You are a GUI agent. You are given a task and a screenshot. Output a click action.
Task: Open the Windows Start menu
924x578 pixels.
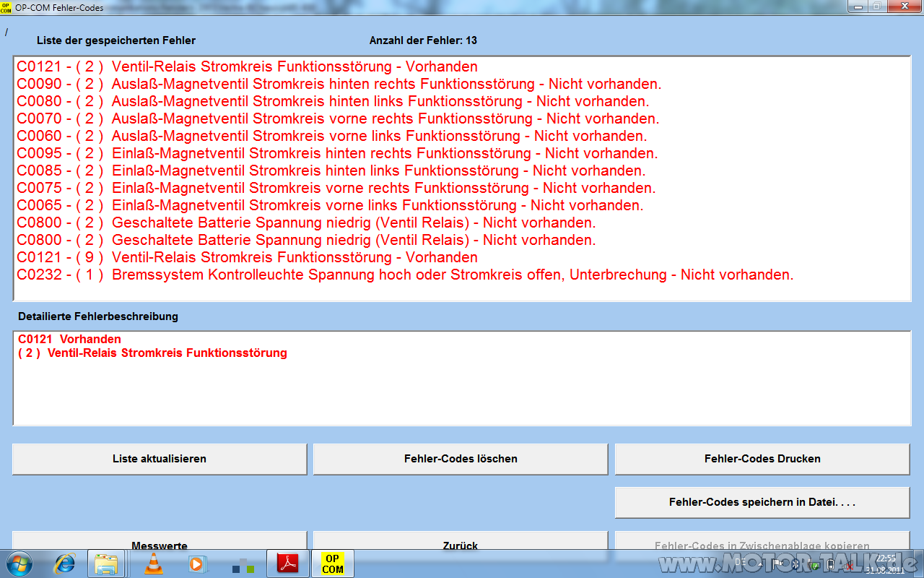[x=18, y=564]
